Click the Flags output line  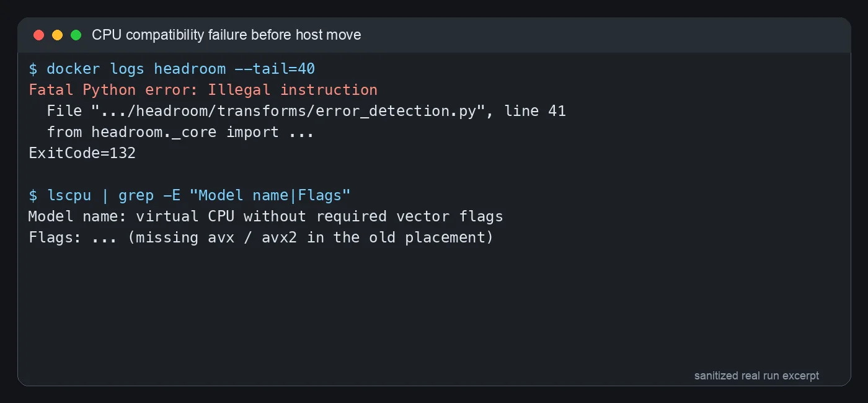click(x=261, y=237)
